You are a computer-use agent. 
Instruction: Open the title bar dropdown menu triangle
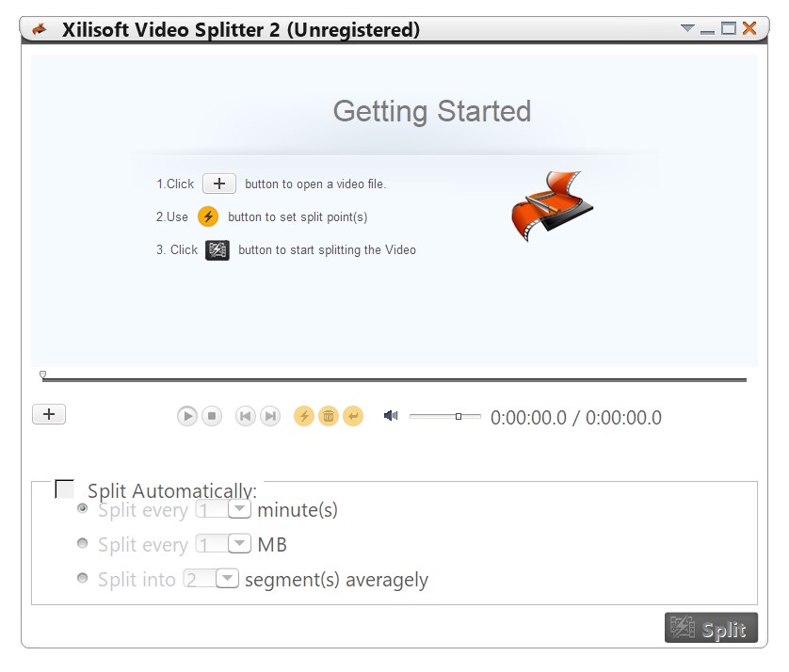[x=687, y=28]
